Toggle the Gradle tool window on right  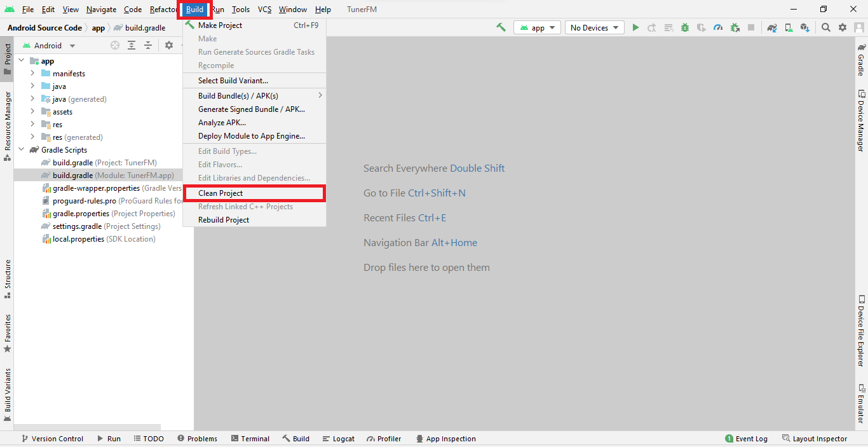[861, 60]
